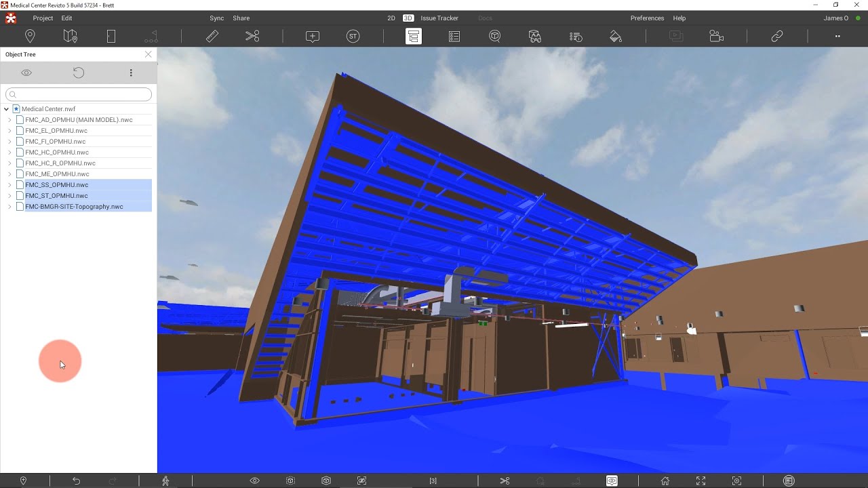Screen dimensions: 868x488
Task: Open the Help menu
Action: click(679, 18)
